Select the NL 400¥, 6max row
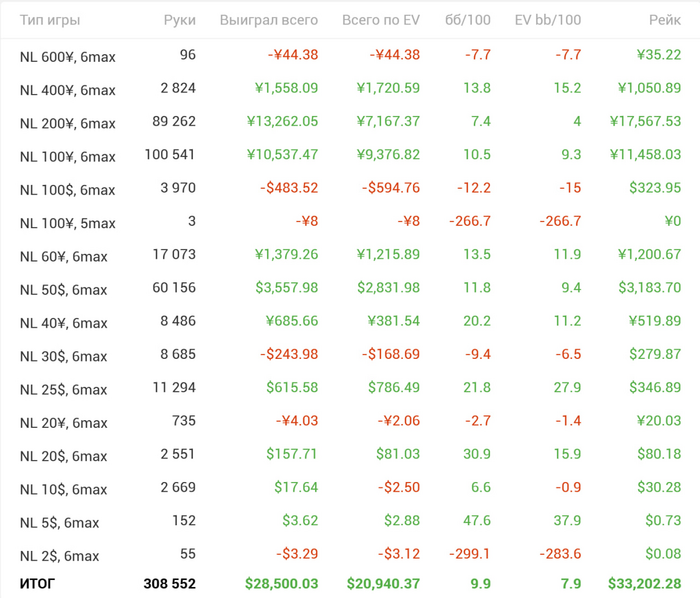Viewport: 700px width, 598px height. 350,88
